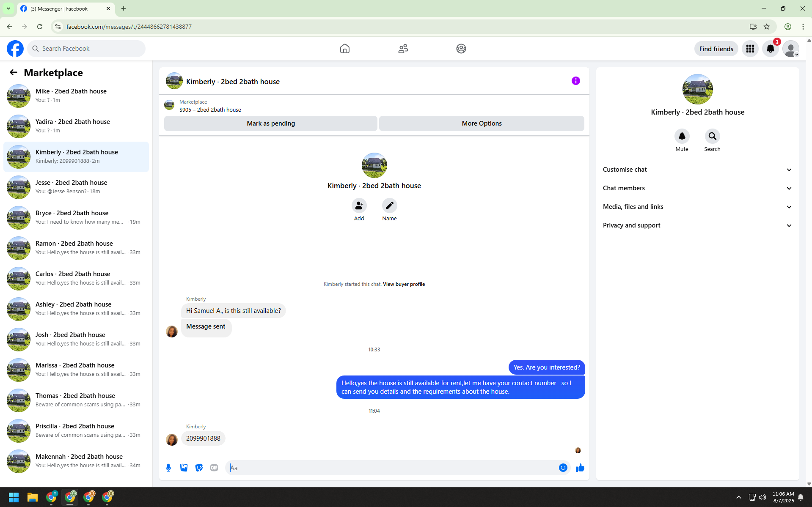
Task: Open conversation information purple icon
Action: 576,81
